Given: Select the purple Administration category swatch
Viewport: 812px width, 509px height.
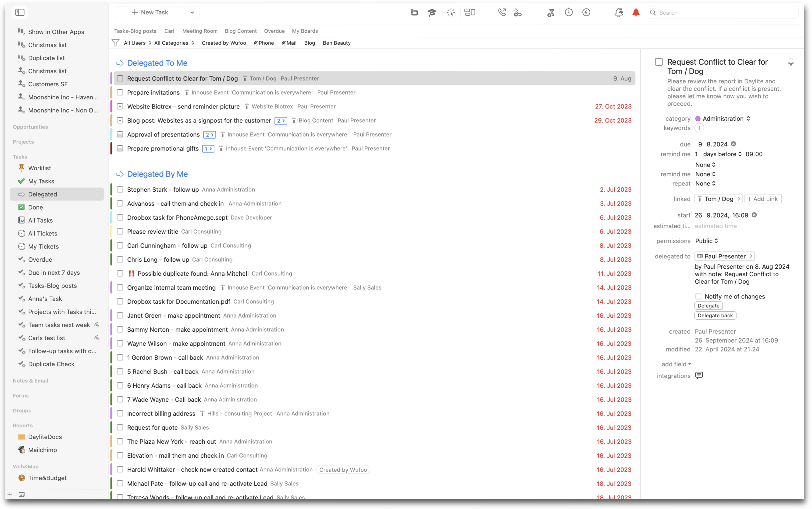Looking at the screenshot, I should click(698, 119).
